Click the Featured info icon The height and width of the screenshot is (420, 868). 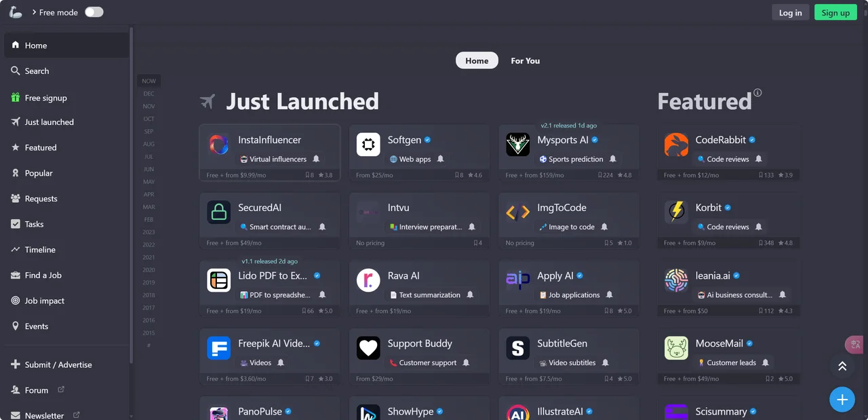coord(757,93)
